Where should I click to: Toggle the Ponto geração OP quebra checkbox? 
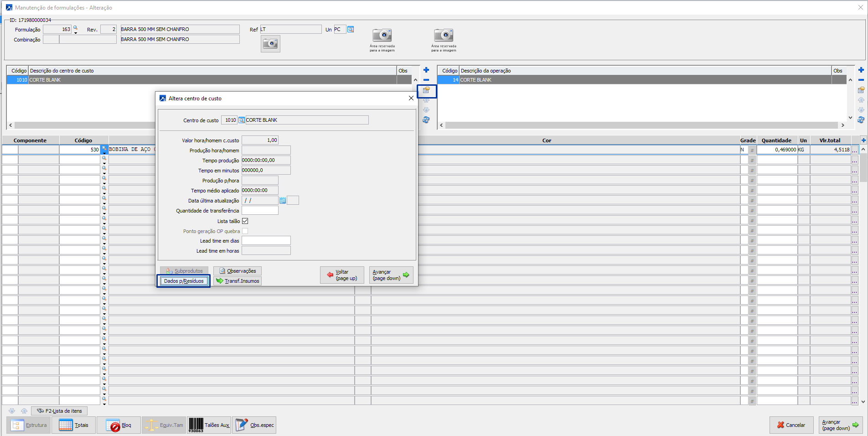click(x=245, y=231)
